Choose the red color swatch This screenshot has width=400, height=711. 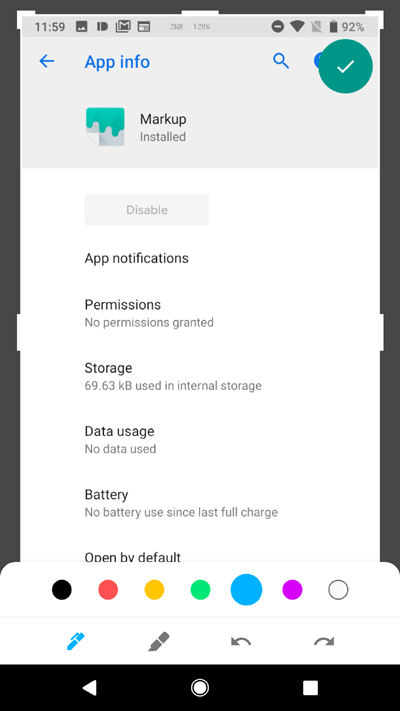[108, 590]
